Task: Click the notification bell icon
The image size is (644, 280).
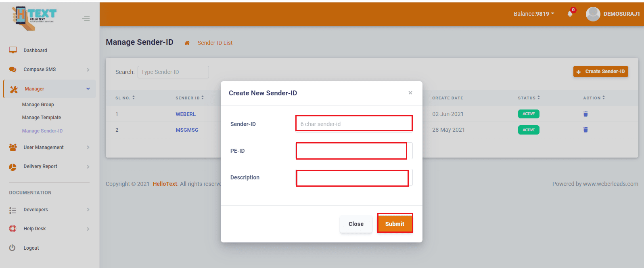Action: 570,14
